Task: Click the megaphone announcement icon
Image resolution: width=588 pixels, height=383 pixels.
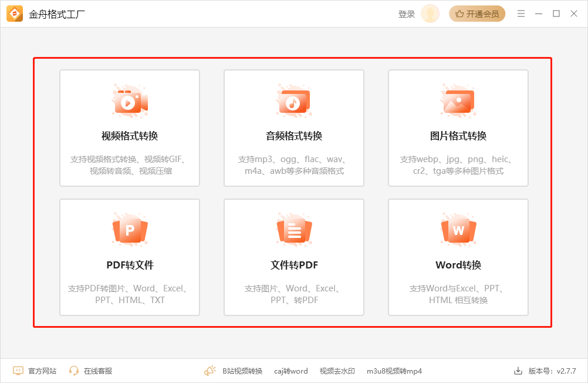Action: (x=210, y=371)
